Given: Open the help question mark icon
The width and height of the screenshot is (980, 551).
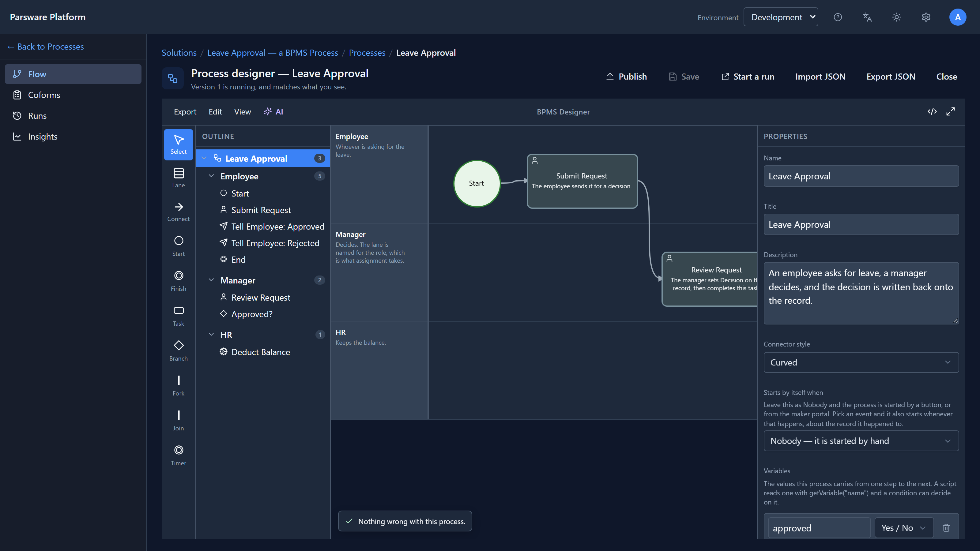Looking at the screenshot, I should click(x=838, y=17).
